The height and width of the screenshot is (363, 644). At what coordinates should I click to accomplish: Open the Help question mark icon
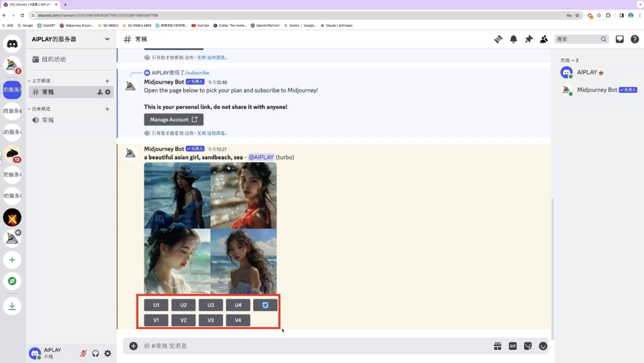point(635,39)
